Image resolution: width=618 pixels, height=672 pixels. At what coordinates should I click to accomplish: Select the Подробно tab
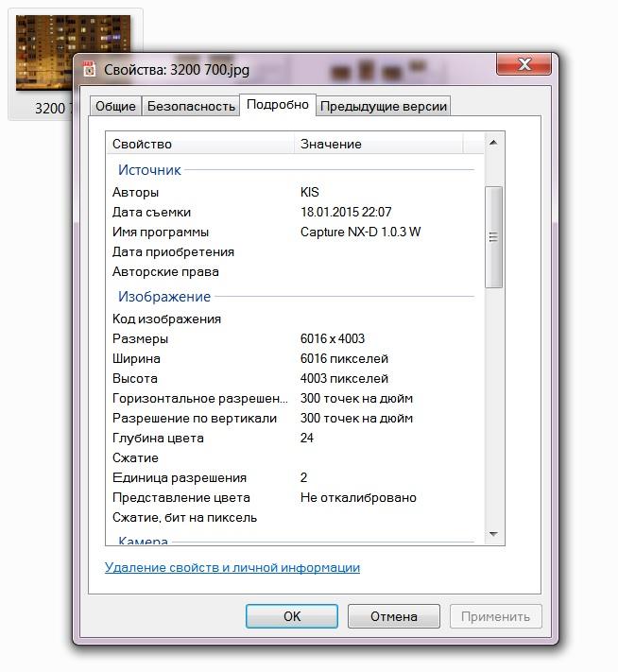[x=278, y=105]
